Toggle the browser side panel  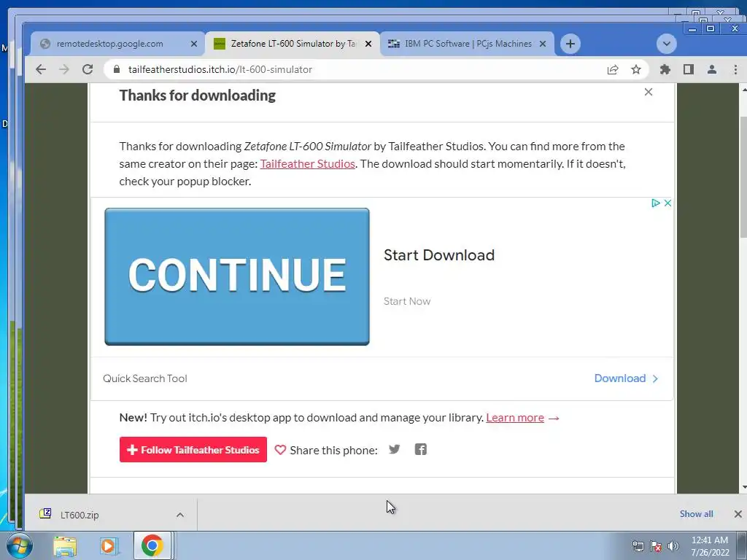tap(689, 69)
